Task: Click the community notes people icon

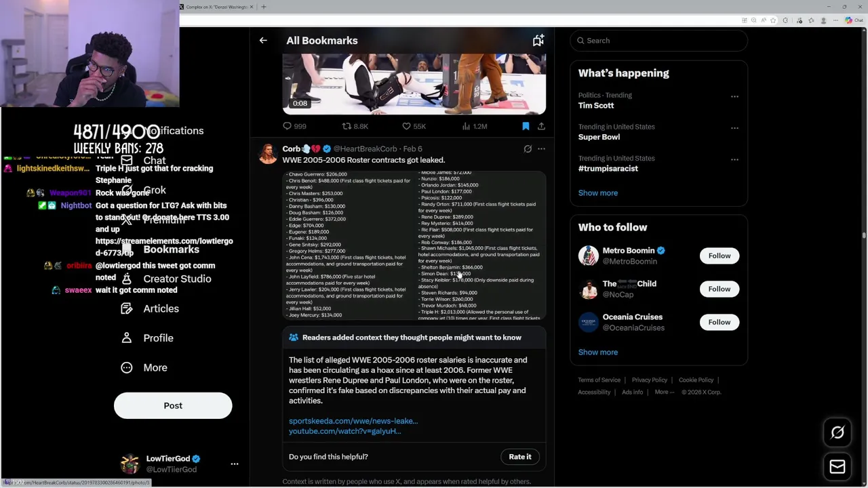Action: [294, 338]
